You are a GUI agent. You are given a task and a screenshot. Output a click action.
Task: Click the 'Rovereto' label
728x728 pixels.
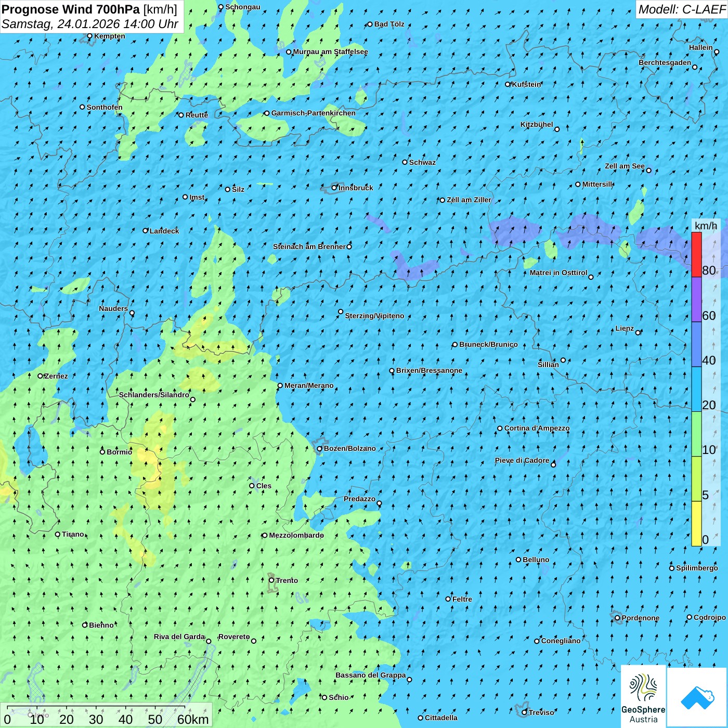(234, 636)
